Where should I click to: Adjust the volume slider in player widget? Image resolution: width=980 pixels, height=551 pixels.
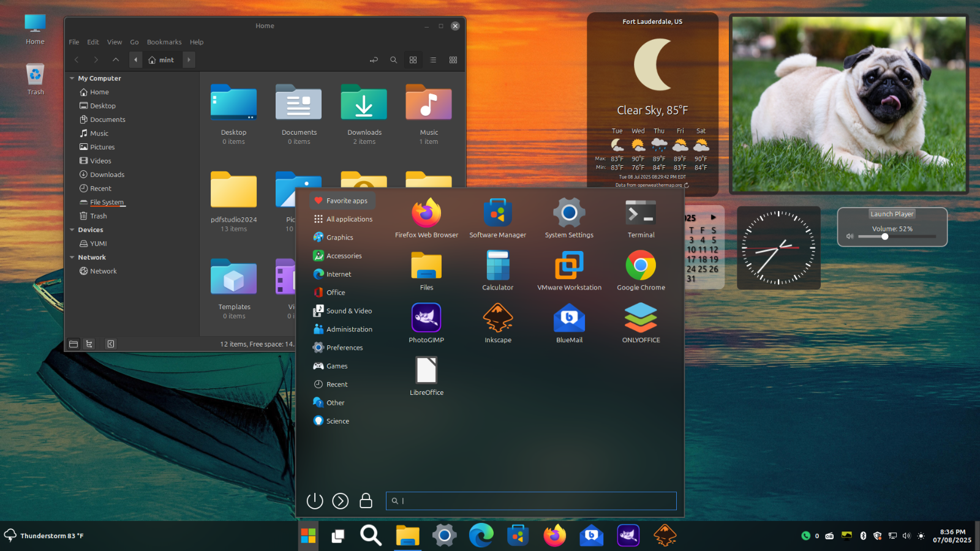coord(897,236)
